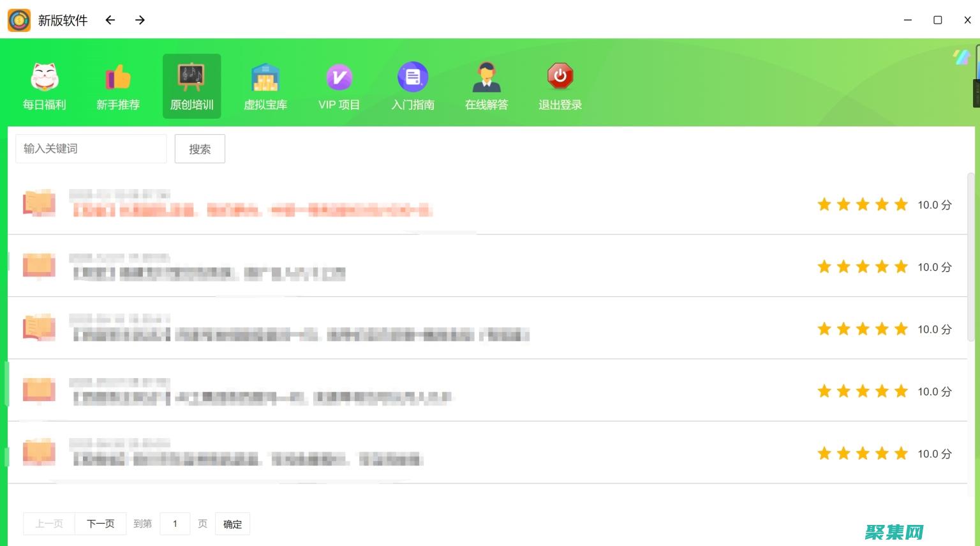The height and width of the screenshot is (546, 980).
Task: Click the back navigation arrow
Action: point(110,20)
